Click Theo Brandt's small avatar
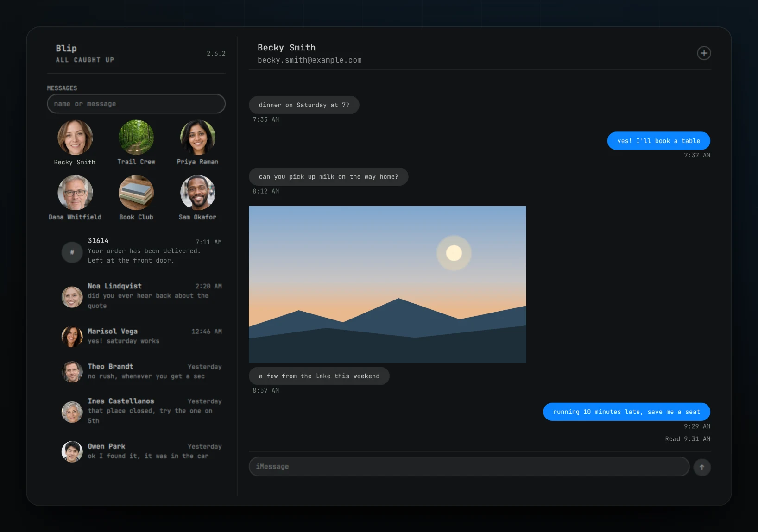 tap(72, 372)
